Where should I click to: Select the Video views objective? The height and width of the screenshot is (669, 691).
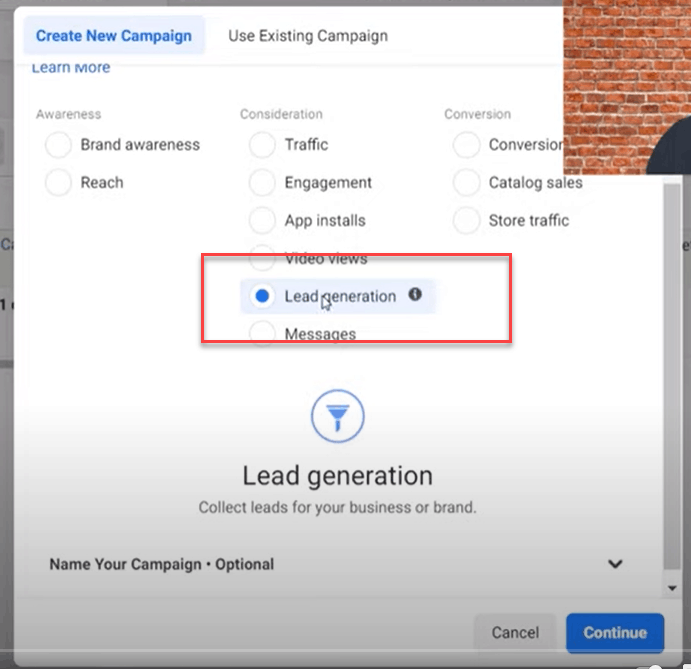[x=262, y=258]
